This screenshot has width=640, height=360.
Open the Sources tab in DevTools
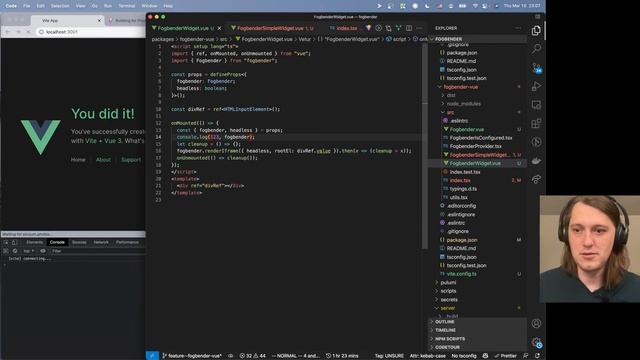click(x=79, y=242)
